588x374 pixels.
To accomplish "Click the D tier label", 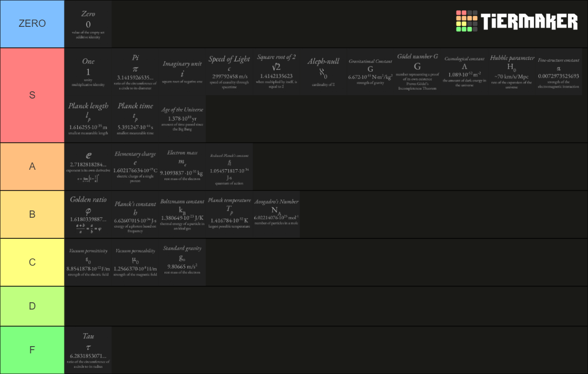I will pos(32,306).
